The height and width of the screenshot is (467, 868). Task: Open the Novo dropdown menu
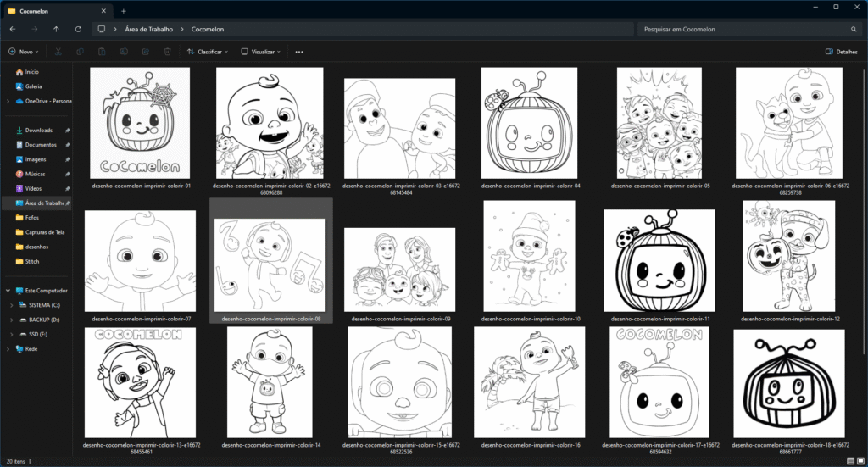[24, 52]
